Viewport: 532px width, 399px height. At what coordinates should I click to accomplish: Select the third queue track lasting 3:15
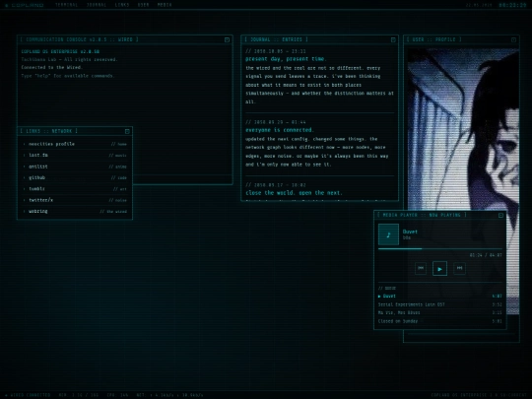440,313
